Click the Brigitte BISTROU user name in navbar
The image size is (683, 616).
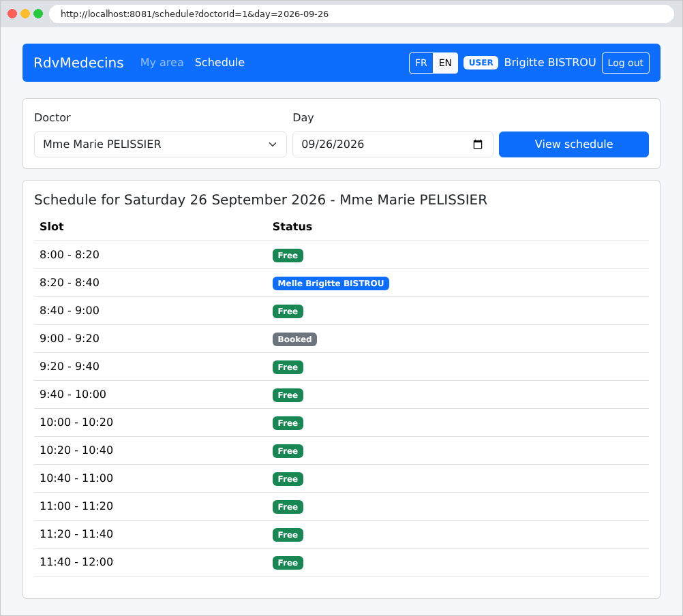[549, 62]
